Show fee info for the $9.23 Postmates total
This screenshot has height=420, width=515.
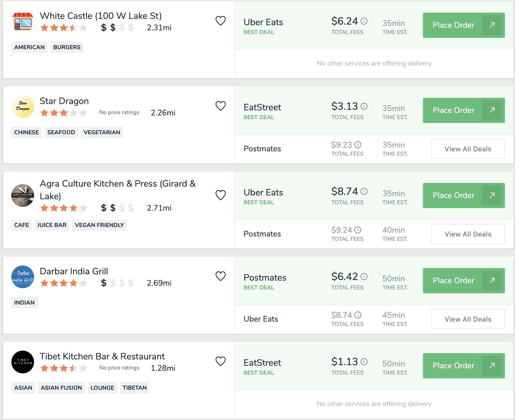click(358, 145)
